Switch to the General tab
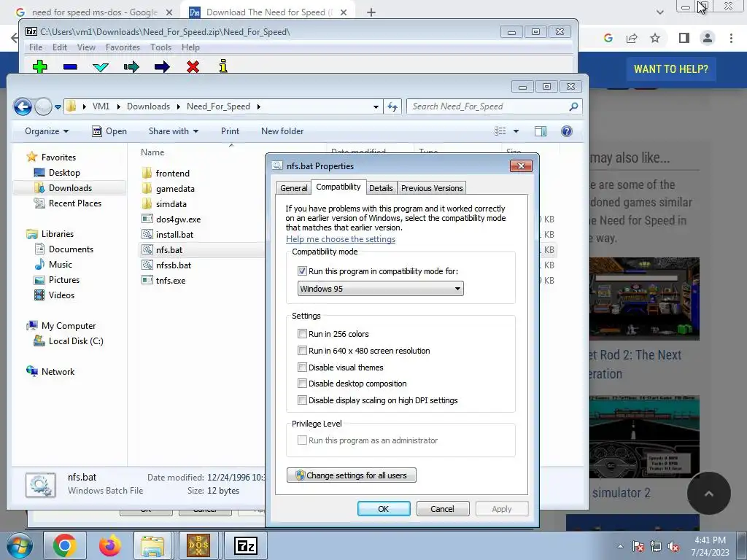The width and height of the screenshot is (747, 560). (x=293, y=188)
